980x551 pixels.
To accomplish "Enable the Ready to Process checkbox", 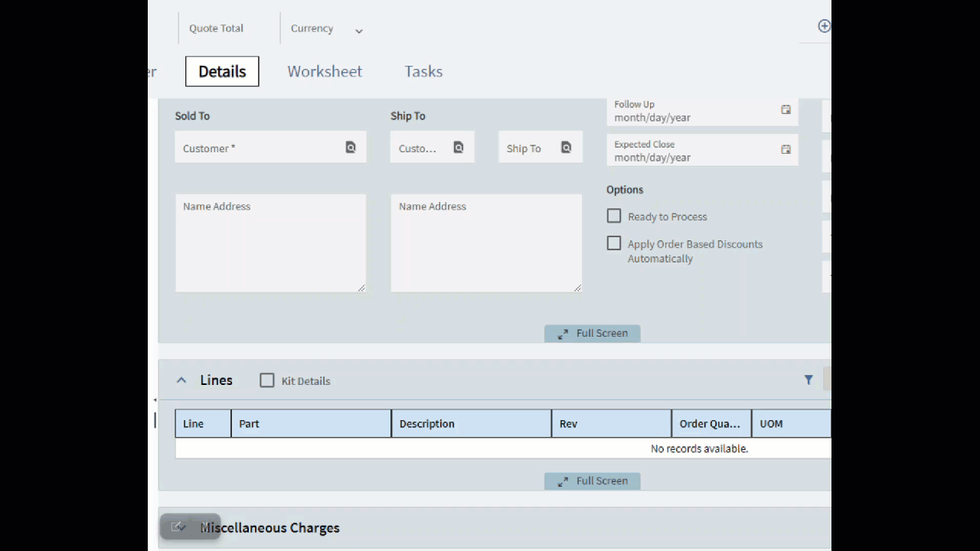I will tap(614, 216).
